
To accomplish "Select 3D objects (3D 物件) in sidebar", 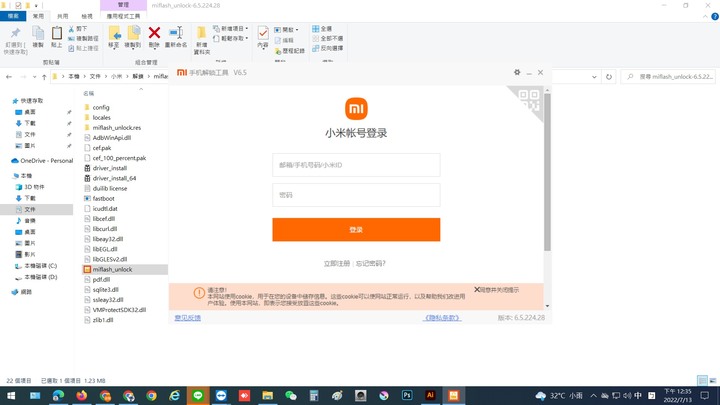I will [x=34, y=187].
